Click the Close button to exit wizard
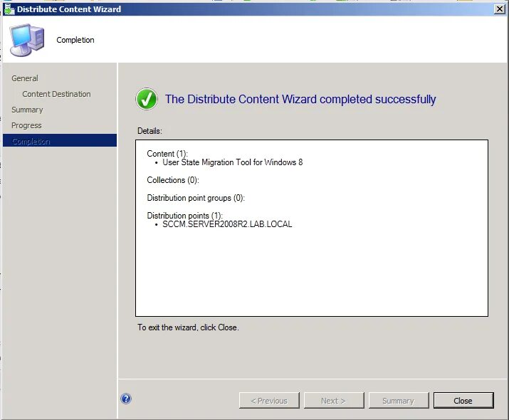 (463, 401)
